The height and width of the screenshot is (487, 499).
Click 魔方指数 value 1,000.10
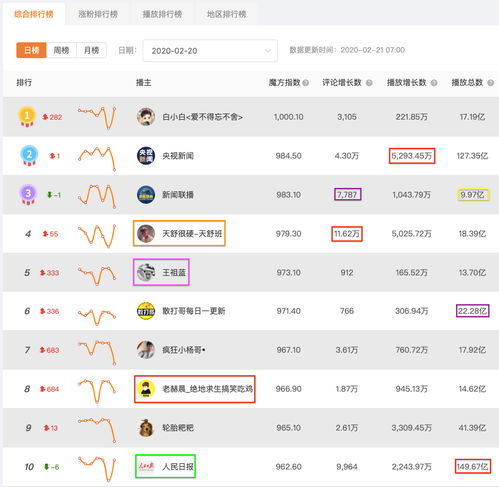[x=289, y=117]
